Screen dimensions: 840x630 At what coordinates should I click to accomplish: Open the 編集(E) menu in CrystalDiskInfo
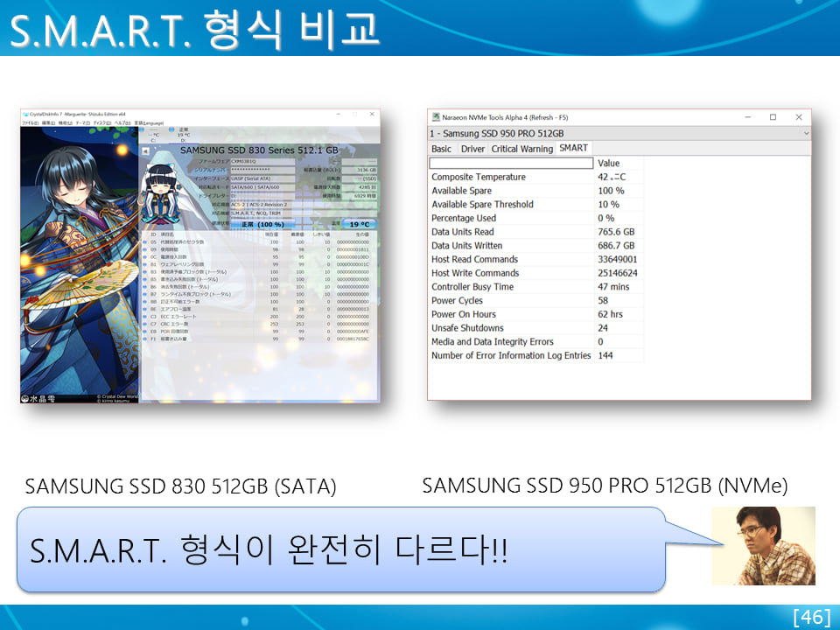pyautogui.click(x=48, y=123)
